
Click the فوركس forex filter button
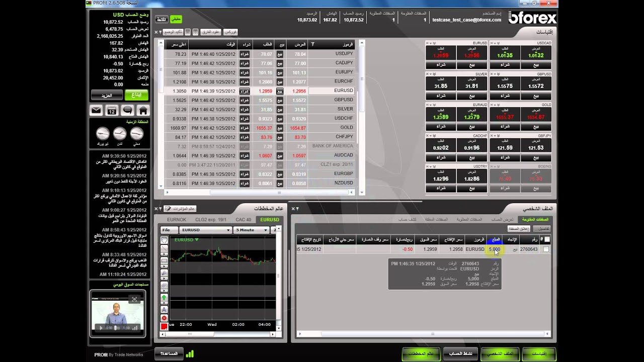tap(230, 32)
